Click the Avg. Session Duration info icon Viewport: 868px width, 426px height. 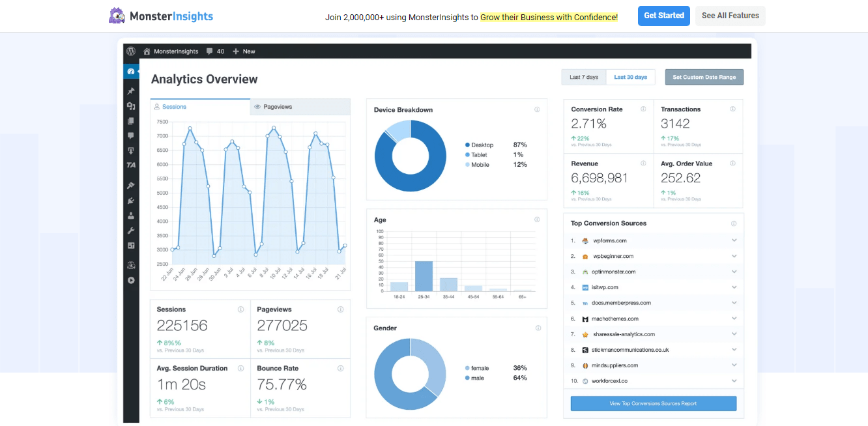[x=240, y=368]
